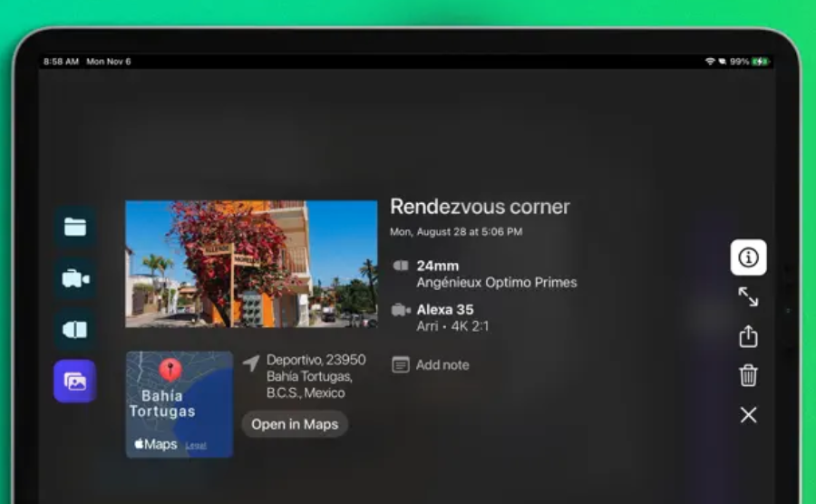This screenshot has width=816, height=504.
Task: Click the Rendezvous corner title
Action: [480, 207]
